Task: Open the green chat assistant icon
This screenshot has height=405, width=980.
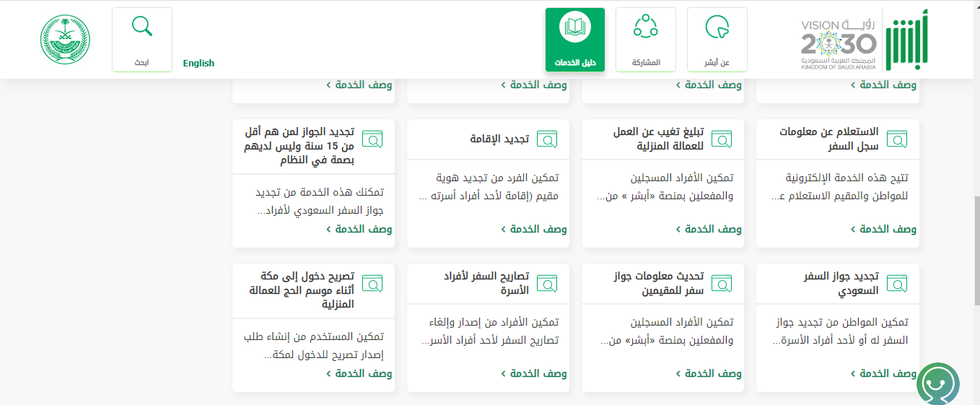Action: (x=937, y=385)
